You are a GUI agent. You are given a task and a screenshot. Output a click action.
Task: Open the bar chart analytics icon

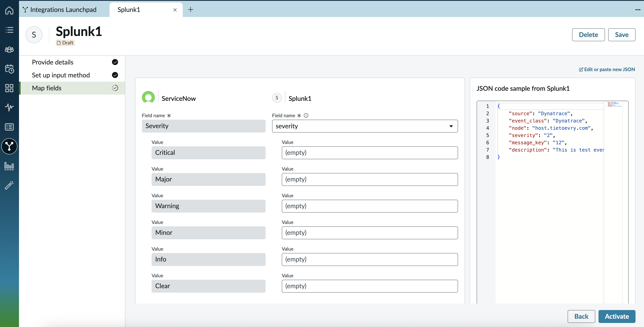(9, 166)
